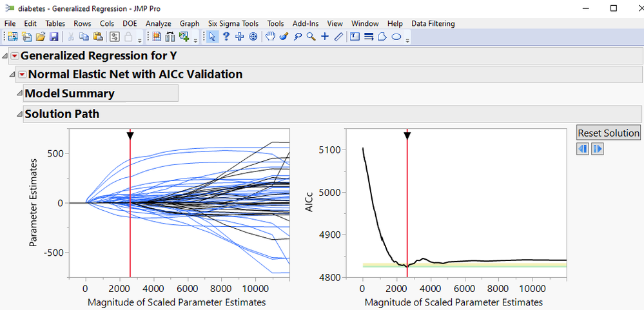Select the Magnifier zoom tool
This screenshot has height=310, width=644.
(x=311, y=37)
